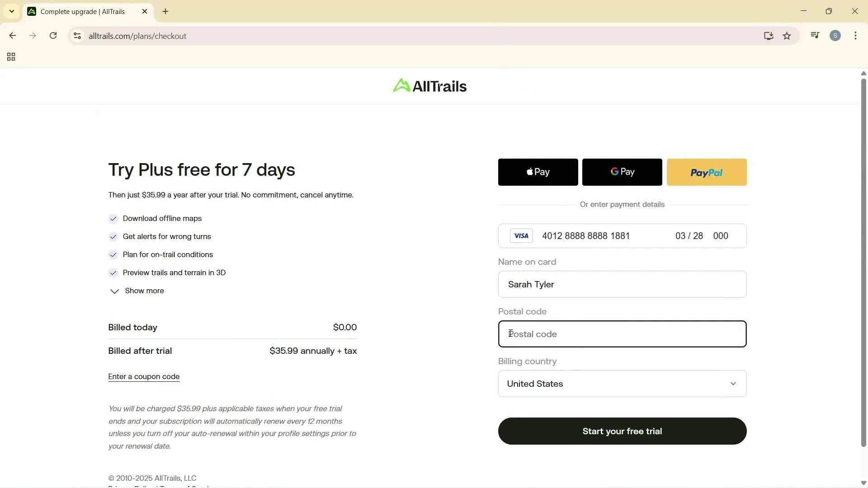Click the Visa card icon

pos(521,235)
